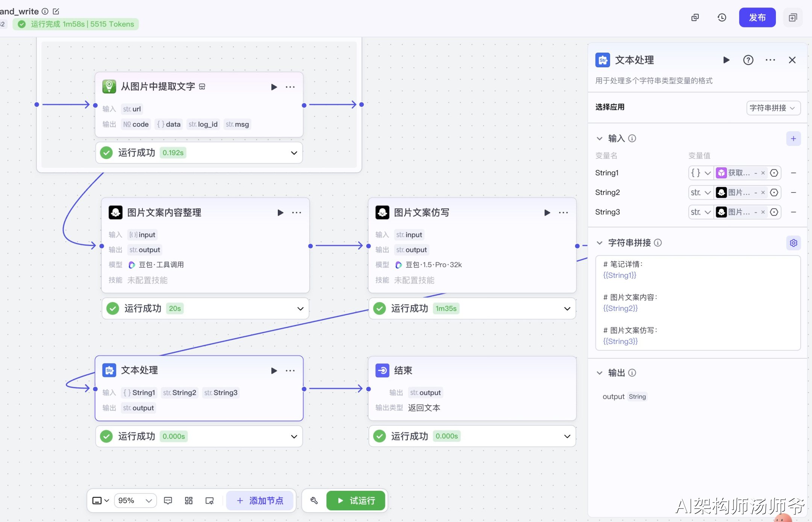Viewport: 812px width, 522px height.
Task: Collapse the 输出 section in side panel
Action: click(x=600, y=373)
